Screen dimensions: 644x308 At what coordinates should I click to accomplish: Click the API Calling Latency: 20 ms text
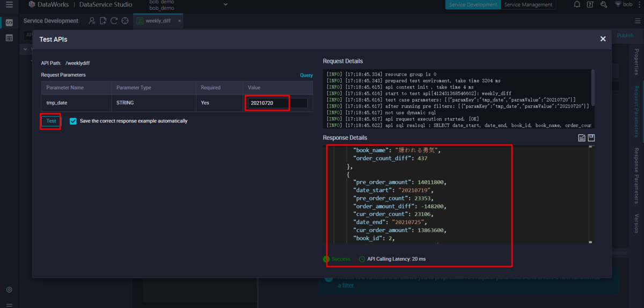click(x=397, y=259)
